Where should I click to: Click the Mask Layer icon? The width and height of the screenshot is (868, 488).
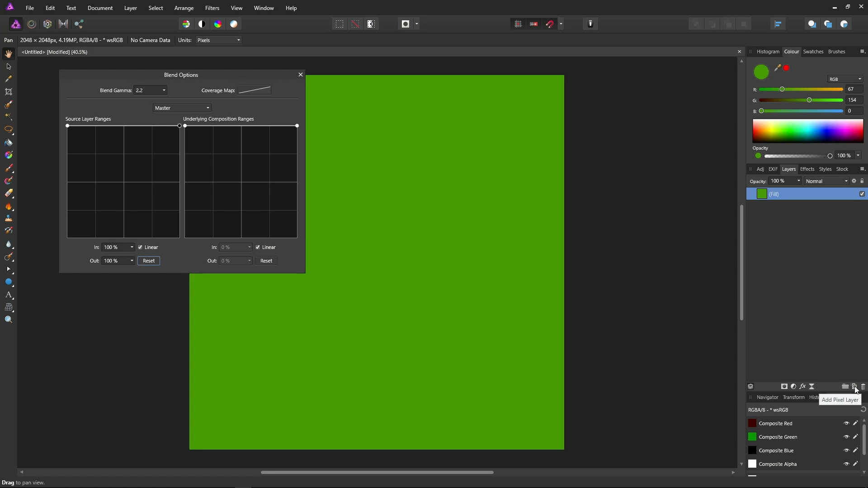click(x=784, y=386)
